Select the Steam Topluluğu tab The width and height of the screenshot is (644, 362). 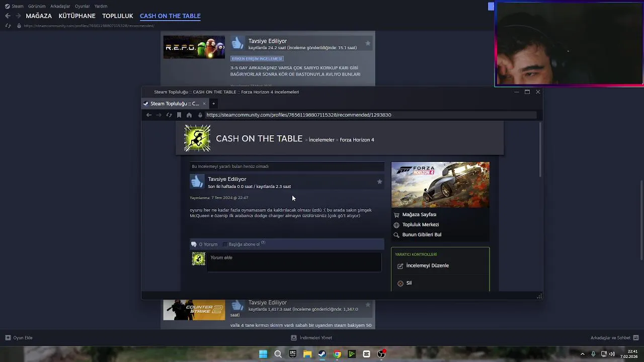pos(175,104)
